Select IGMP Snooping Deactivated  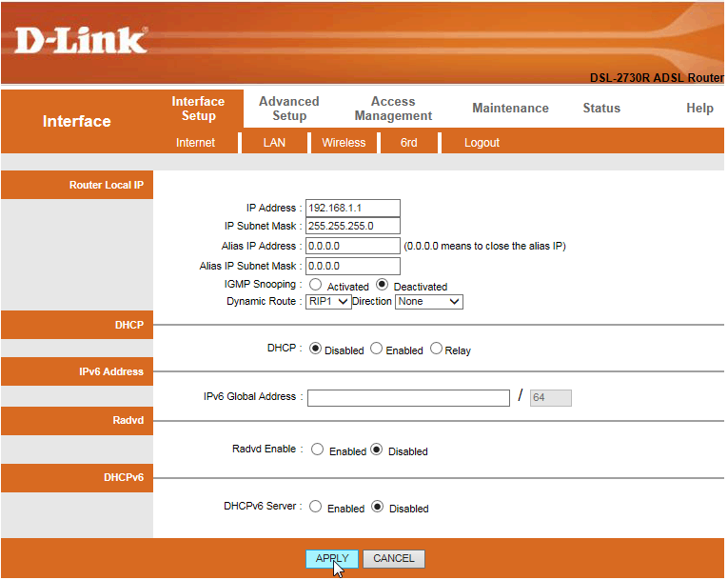click(383, 284)
